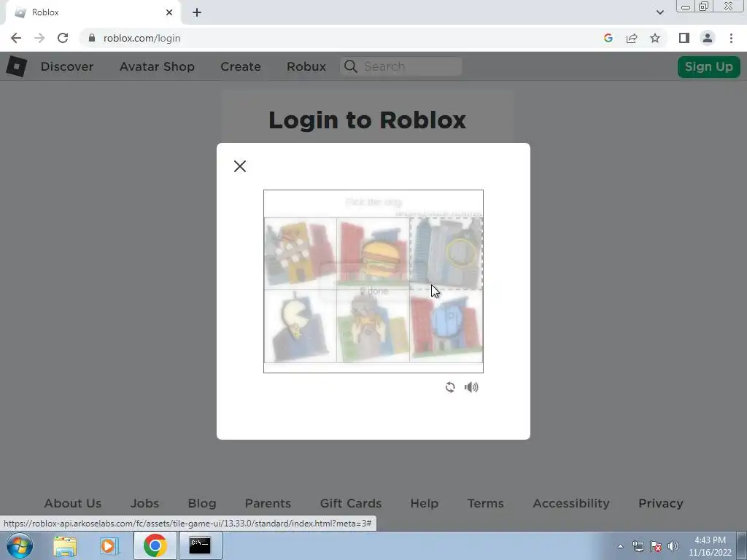Open the Windows Start menu
The image size is (747, 560).
20,545
